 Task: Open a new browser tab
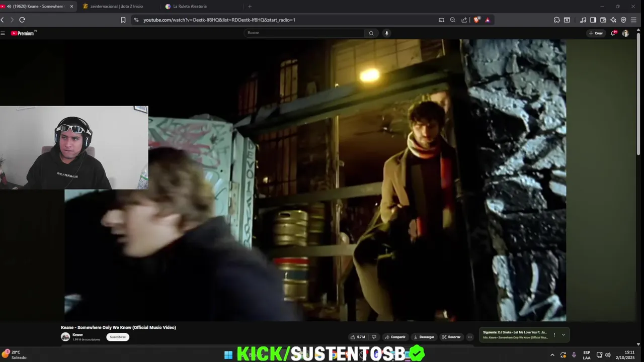250,7
